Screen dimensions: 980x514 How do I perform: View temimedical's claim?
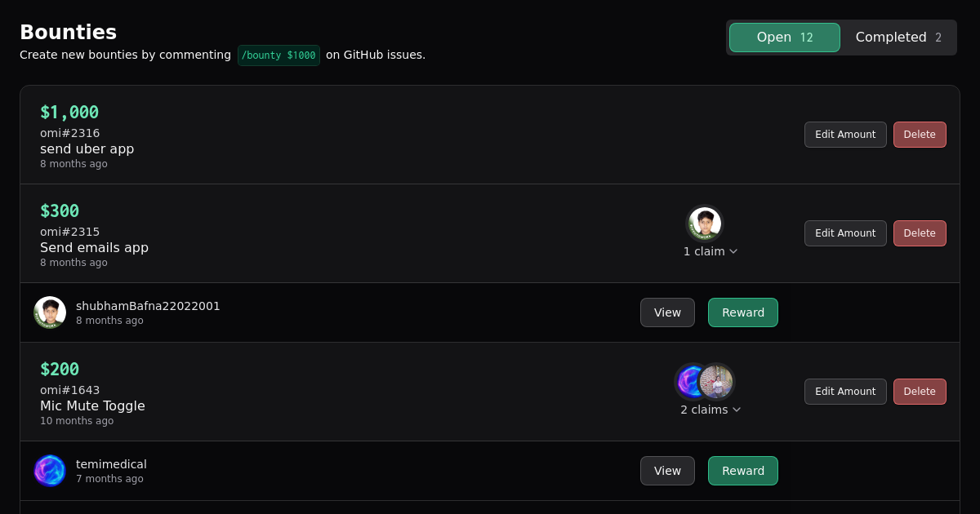667,471
